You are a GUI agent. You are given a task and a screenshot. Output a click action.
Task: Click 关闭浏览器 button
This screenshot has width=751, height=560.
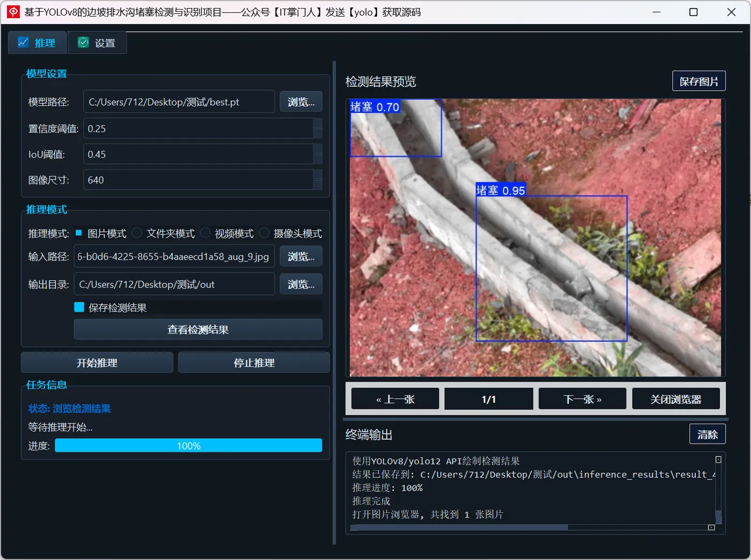click(676, 399)
